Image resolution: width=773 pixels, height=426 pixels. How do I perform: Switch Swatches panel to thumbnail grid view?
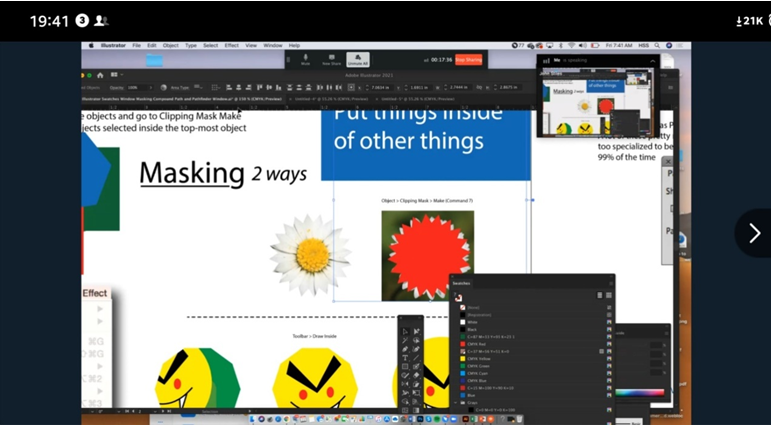[608, 295]
